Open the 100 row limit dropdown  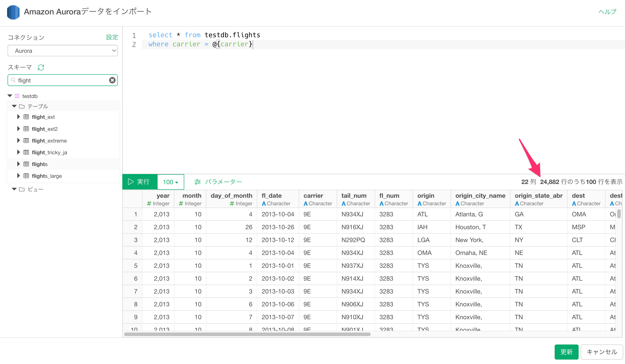tap(171, 182)
